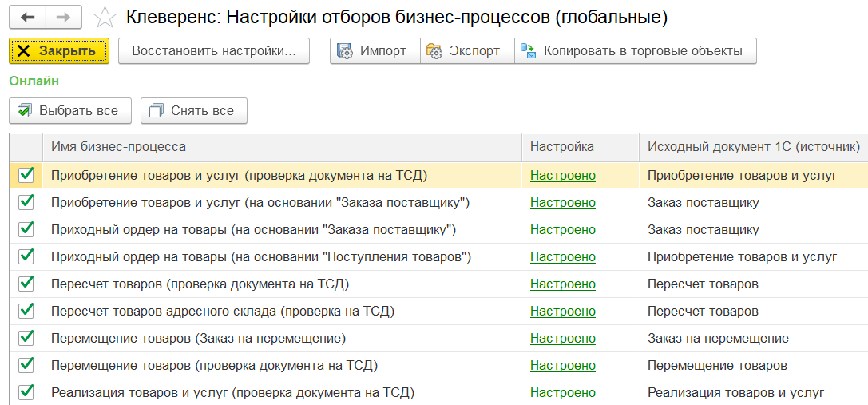Uncheck Приходный ордер (на основании "Заказа поставщику")
868x405 pixels.
click(x=26, y=229)
